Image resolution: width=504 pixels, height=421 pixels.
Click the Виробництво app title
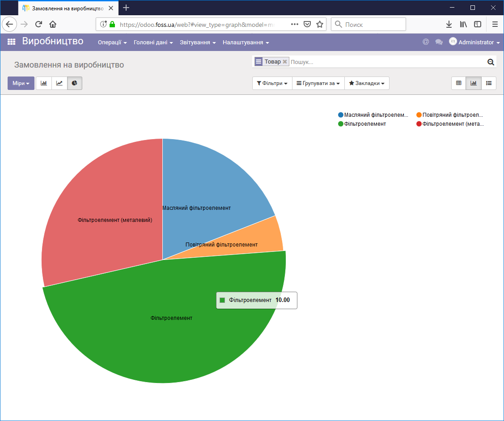53,41
